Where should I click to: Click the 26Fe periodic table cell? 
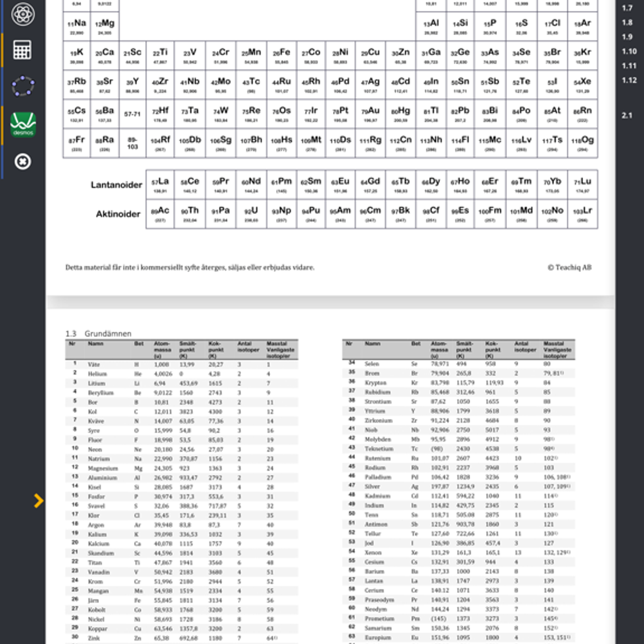pos(281,56)
